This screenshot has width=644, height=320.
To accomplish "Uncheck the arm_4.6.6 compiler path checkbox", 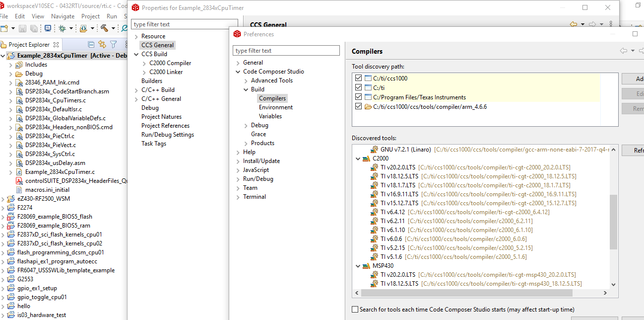I will [x=358, y=106].
